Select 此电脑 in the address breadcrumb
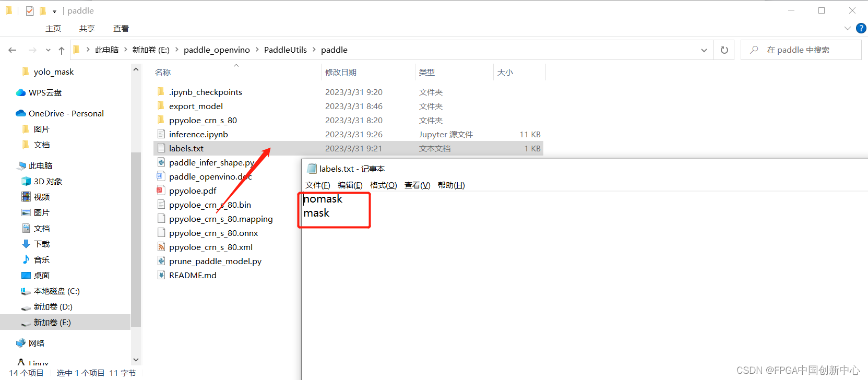The image size is (868, 380). (x=106, y=50)
